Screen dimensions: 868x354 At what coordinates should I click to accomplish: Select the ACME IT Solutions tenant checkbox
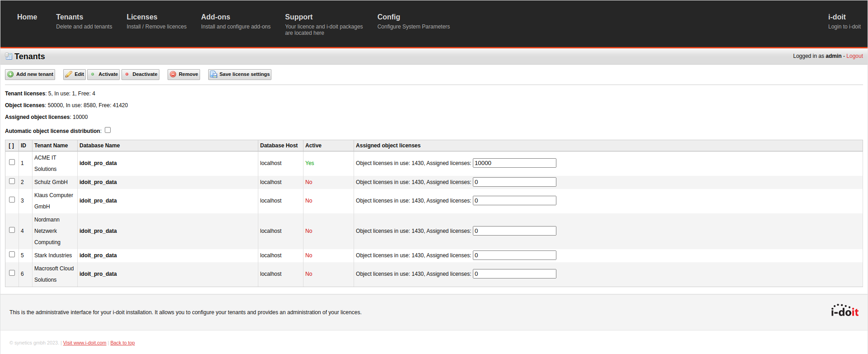pyautogui.click(x=12, y=162)
